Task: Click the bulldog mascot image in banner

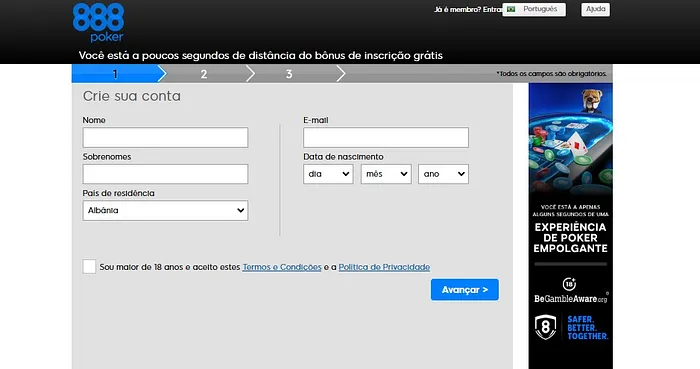Action: 592,101
